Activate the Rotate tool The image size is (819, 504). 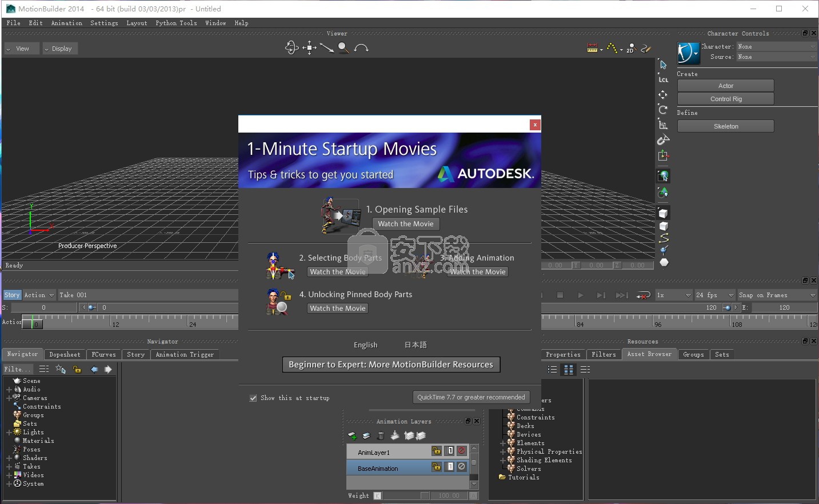pos(663,110)
